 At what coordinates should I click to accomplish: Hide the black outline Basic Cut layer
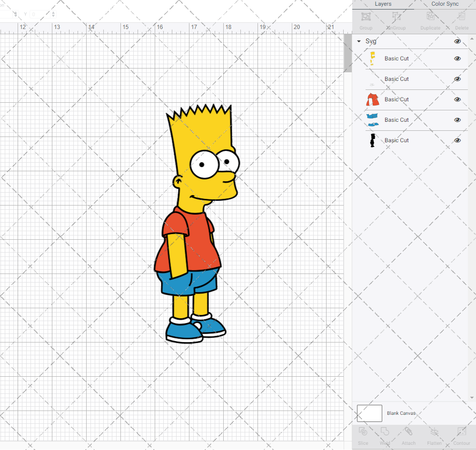tap(457, 140)
